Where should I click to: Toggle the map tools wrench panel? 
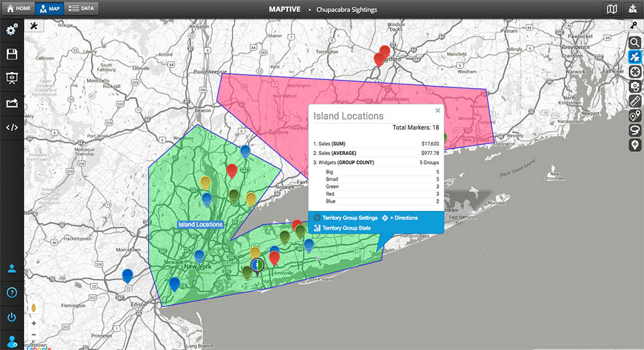click(33, 26)
